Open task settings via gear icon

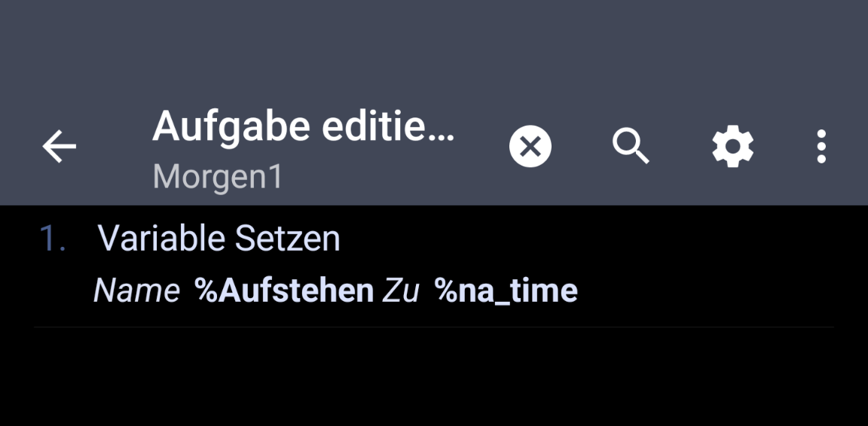(732, 146)
